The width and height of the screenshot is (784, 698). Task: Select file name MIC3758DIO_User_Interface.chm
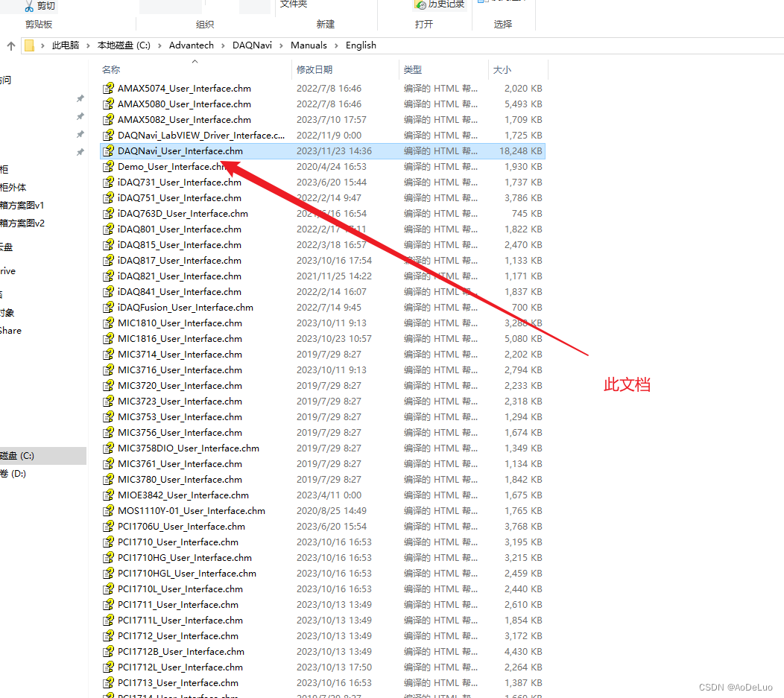click(x=189, y=448)
